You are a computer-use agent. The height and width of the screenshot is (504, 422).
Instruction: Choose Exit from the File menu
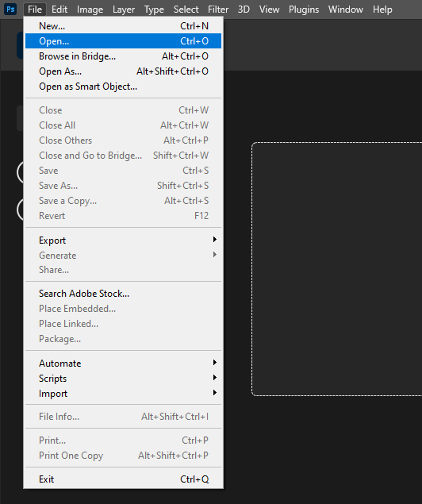point(123,479)
